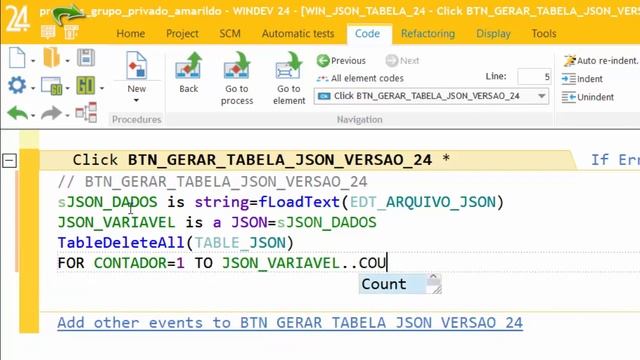Viewport: 640px width, 360px height.
Task: Click the Click BTN_GERAR_TABELA_JSON_VERSAO_24 header
Action: tap(261, 160)
